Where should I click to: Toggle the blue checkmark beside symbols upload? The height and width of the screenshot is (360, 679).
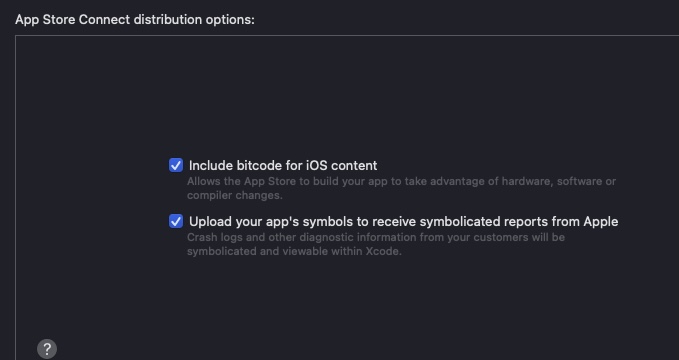click(176, 221)
